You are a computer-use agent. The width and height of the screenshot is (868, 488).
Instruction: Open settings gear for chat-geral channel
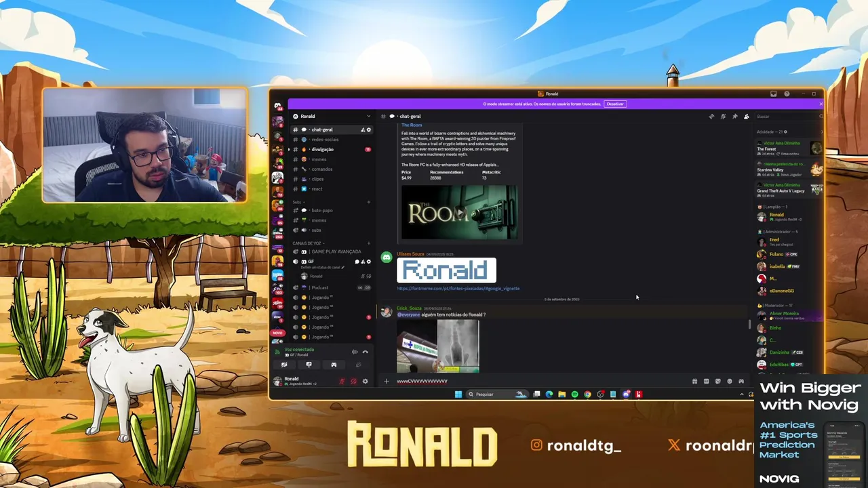pyautogui.click(x=369, y=129)
